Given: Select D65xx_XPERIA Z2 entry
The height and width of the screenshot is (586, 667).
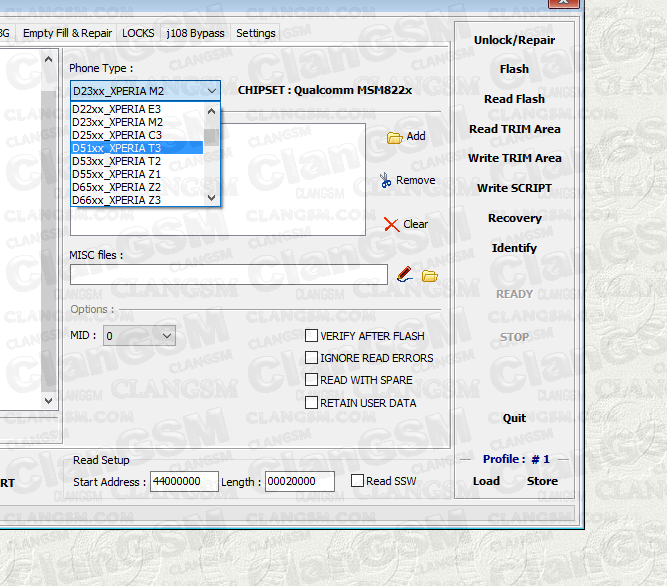Looking at the screenshot, I should pyautogui.click(x=137, y=187).
